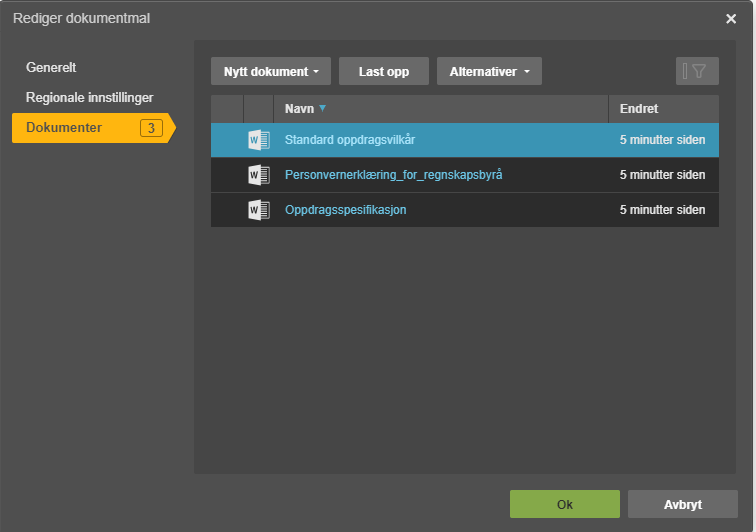Close the Rediger dokumentmal dialog
Image resolution: width=756 pixels, height=532 pixels.
pos(731,19)
